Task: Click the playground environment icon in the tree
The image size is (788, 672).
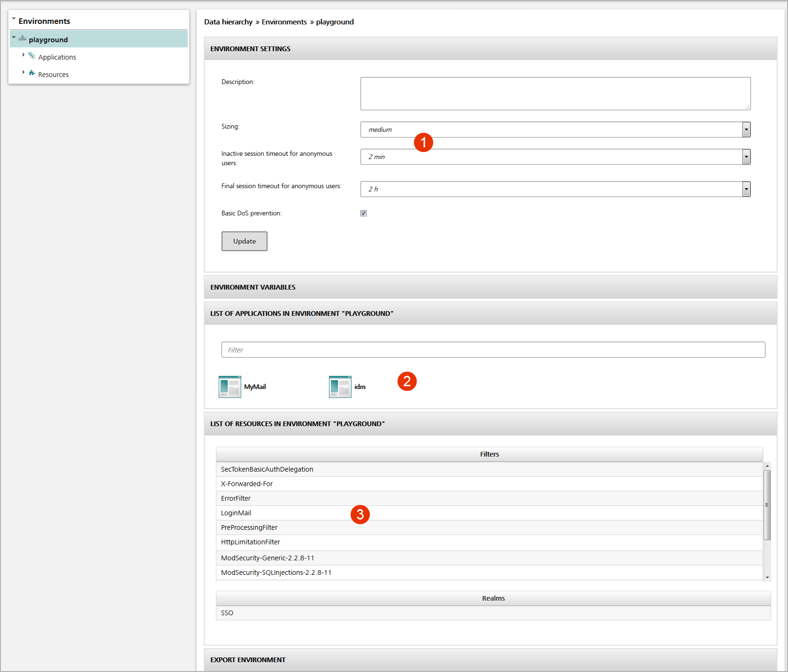Action: point(23,38)
